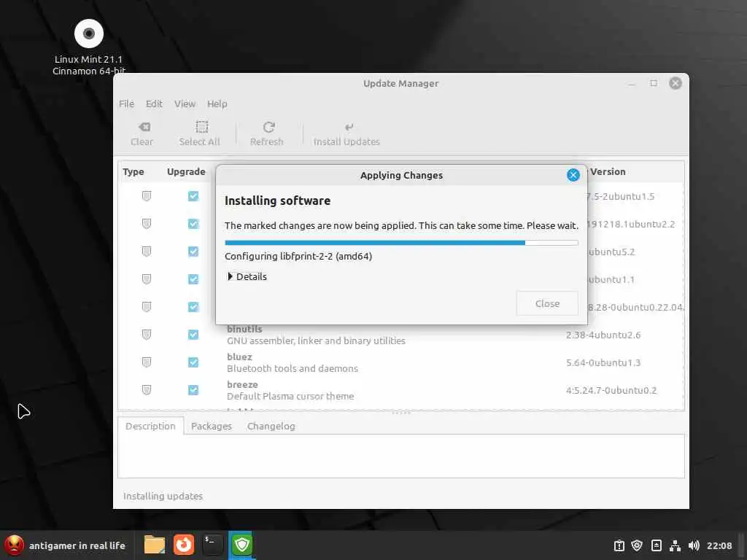Open the Help menu
Viewport: 747px width, 560px height.
point(217,104)
